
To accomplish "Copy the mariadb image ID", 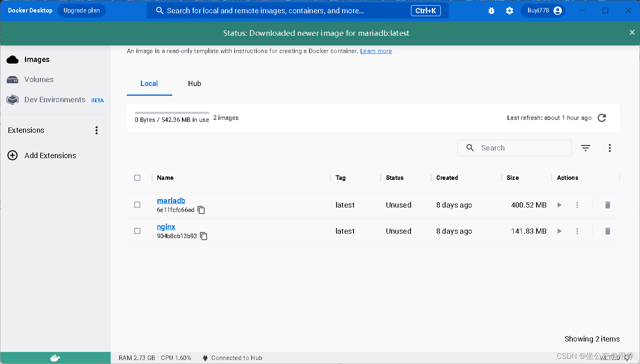I will click(x=201, y=210).
